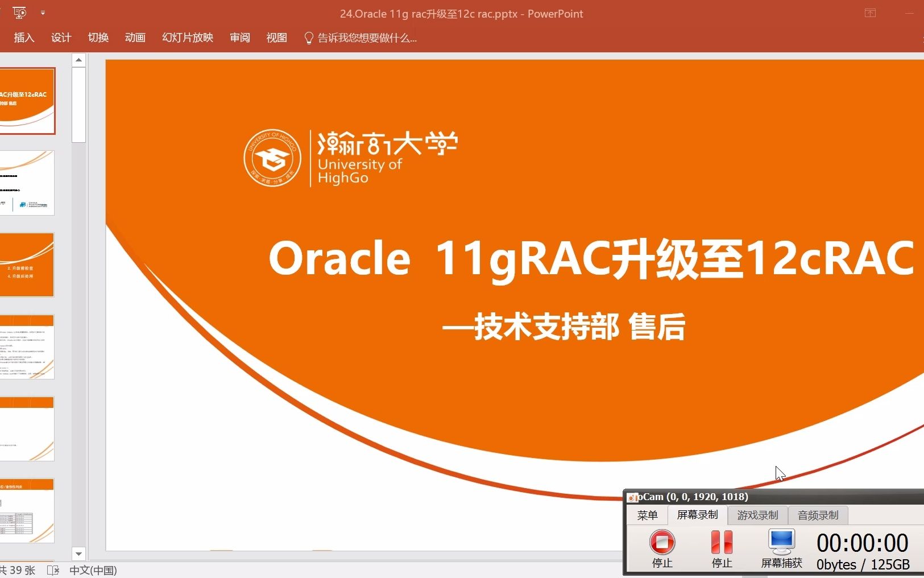Select the second slide thumbnail

[x=27, y=183]
